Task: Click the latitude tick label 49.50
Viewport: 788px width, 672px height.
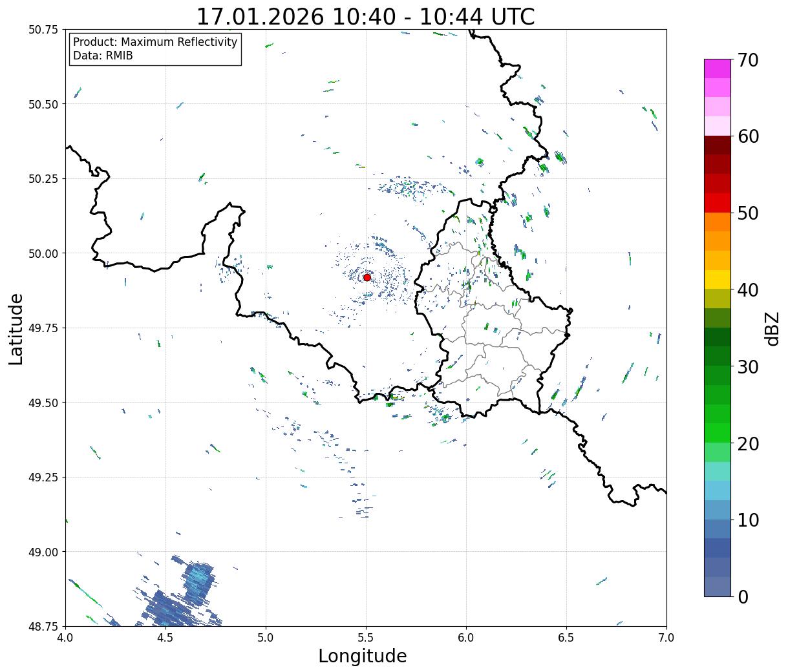Action: pos(43,403)
